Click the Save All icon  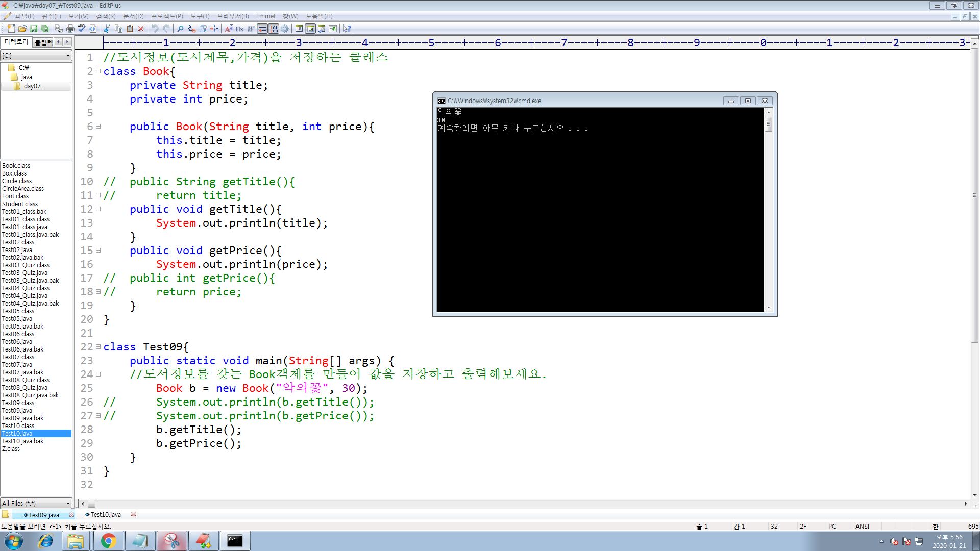(x=45, y=29)
